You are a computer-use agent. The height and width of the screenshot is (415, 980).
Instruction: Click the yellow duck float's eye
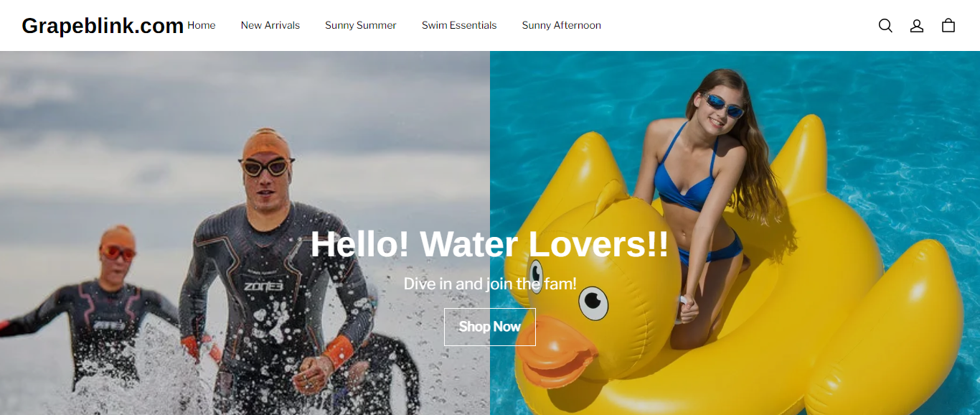pos(593,303)
